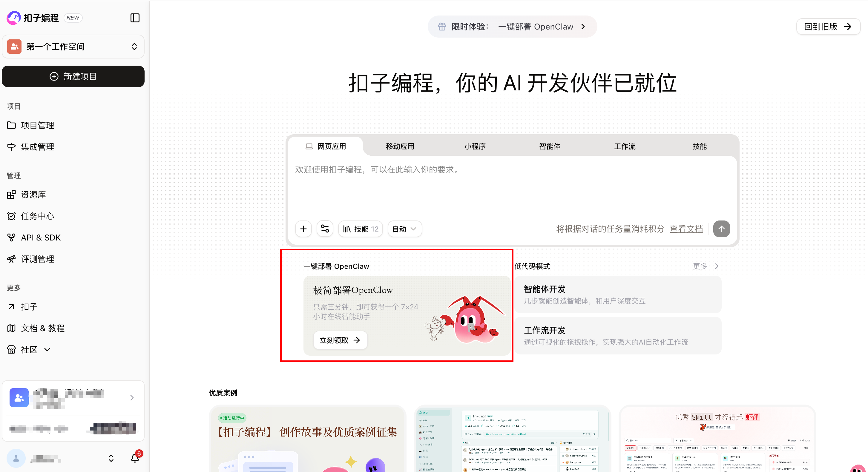Click the 新建项目 button

[73, 76]
